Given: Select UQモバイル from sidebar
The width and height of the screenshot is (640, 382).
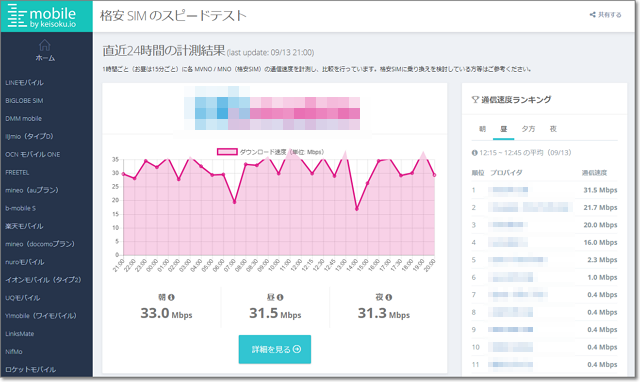Looking at the screenshot, I should [x=22, y=298].
